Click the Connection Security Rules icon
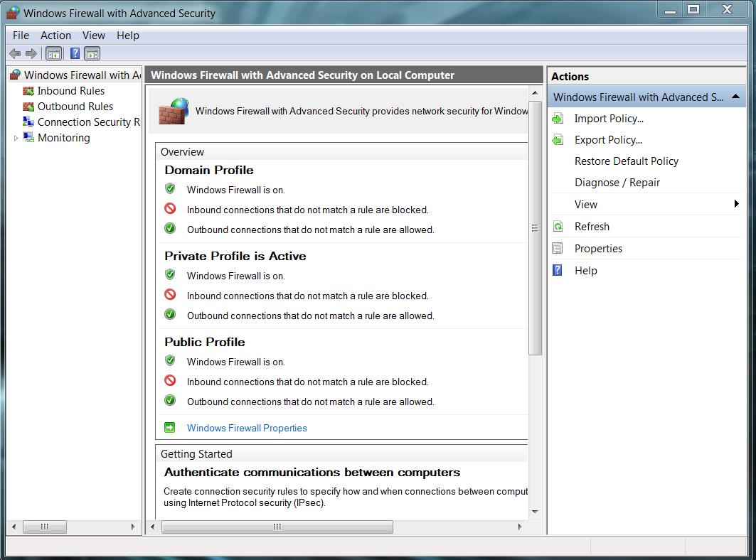Image resolution: width=756 pixels, height=560 pixels. point(28,122)
